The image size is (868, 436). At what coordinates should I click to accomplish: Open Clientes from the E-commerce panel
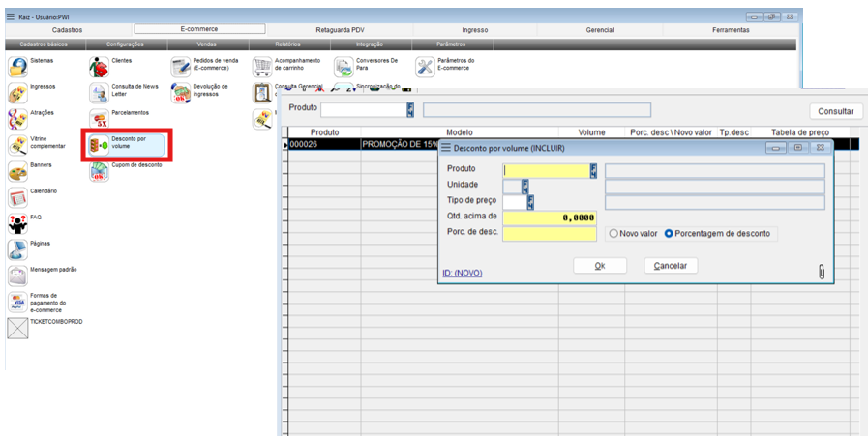pos(99,66)
